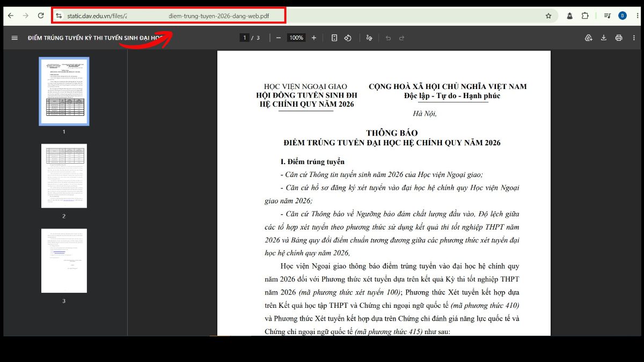Zoom in with the plus button

coord(314,38)
